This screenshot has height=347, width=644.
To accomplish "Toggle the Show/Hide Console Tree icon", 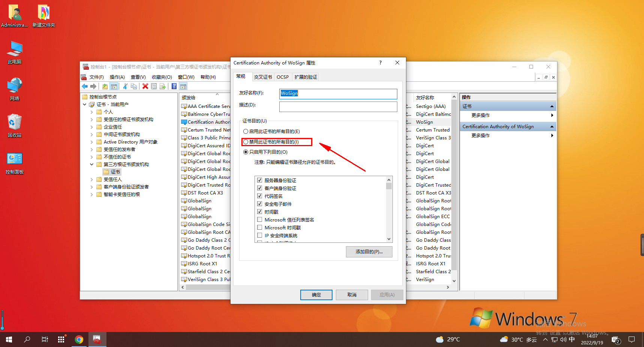I will 114,86.
